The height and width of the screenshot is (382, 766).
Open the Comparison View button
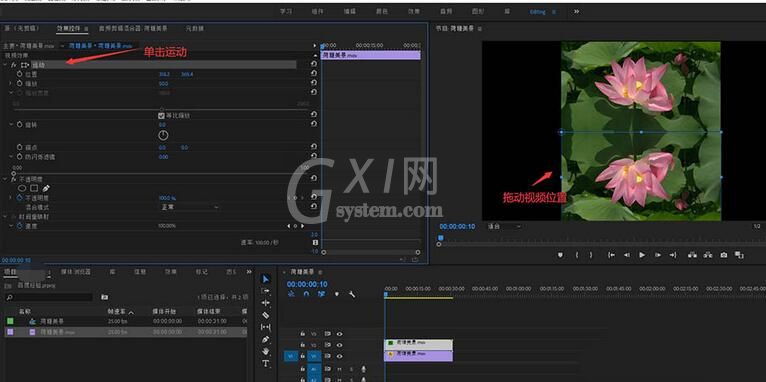pos(739,255)
